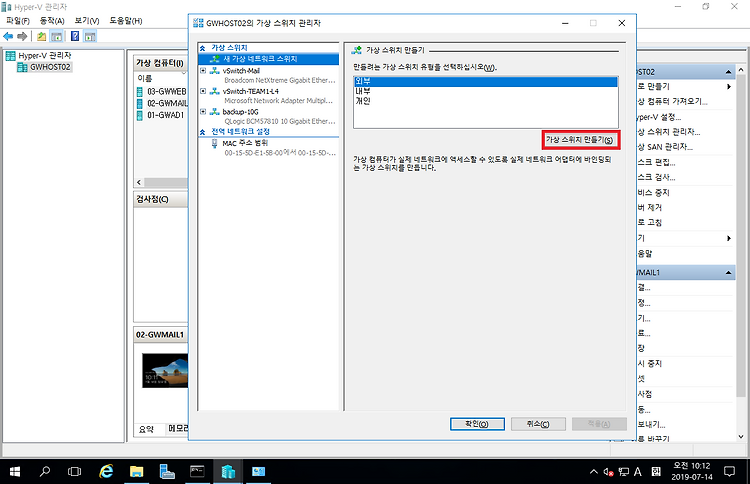The width and height of the screenshot is (750, 484).
Task: Minimize the 가상 스위치 관리자 dialog
Action: [x=565, y=23]
